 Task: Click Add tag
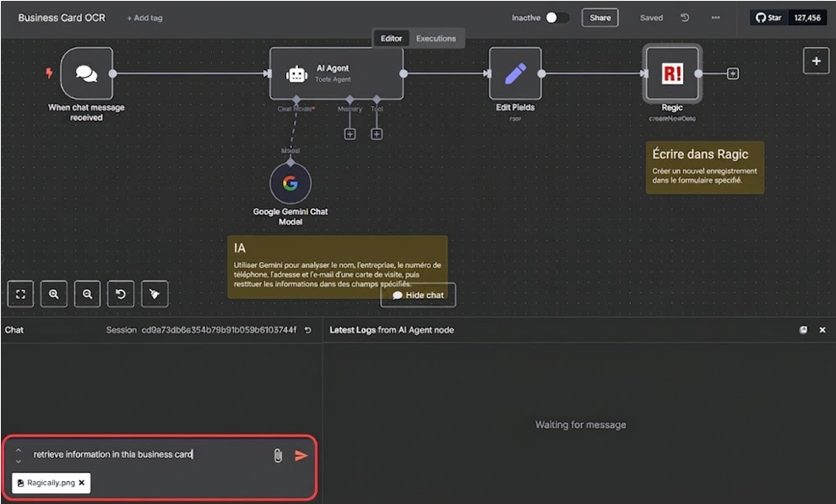[x=144, y=18]
